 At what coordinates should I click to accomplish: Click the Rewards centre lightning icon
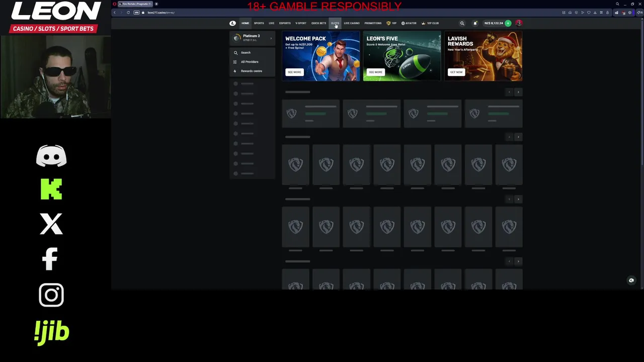point(234,71)
